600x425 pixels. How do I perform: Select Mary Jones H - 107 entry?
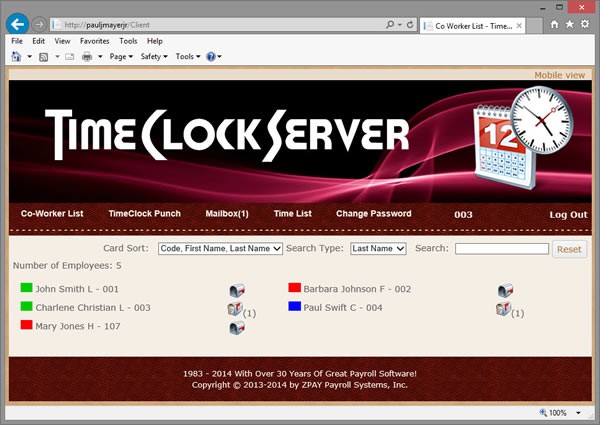78,327
